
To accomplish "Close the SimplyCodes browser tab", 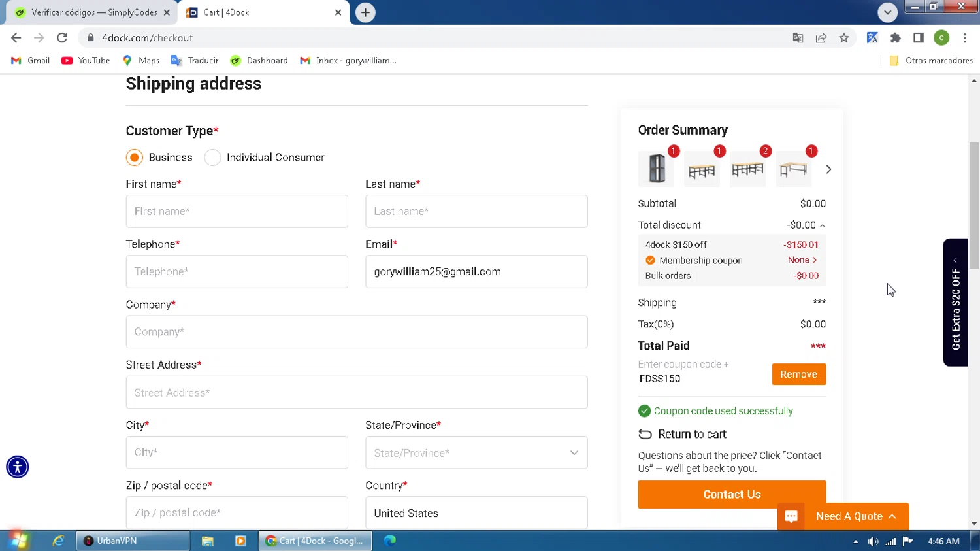I will (x=167, y=12).
